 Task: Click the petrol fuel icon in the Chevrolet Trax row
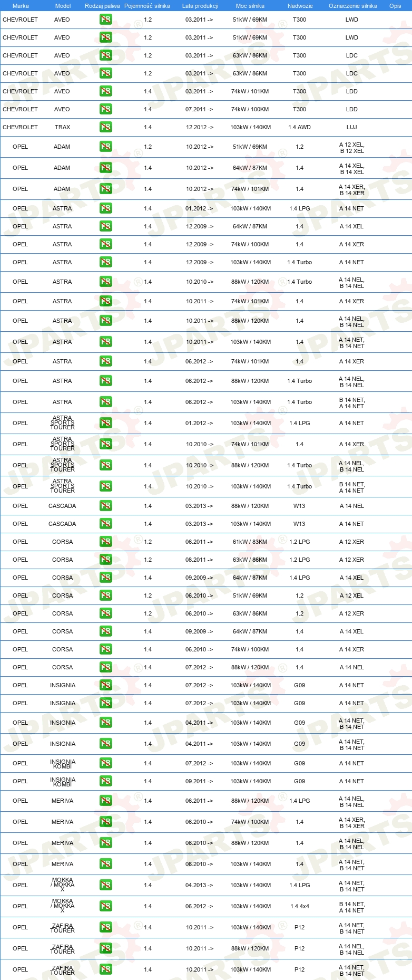[106, 127]
